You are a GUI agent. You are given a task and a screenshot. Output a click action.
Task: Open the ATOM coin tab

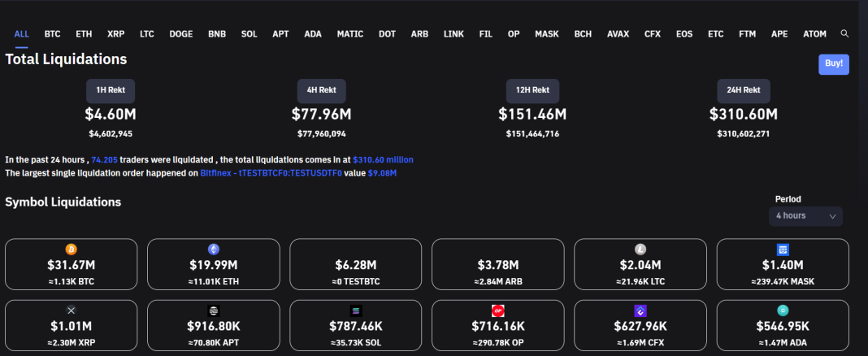tap(814, 34)
